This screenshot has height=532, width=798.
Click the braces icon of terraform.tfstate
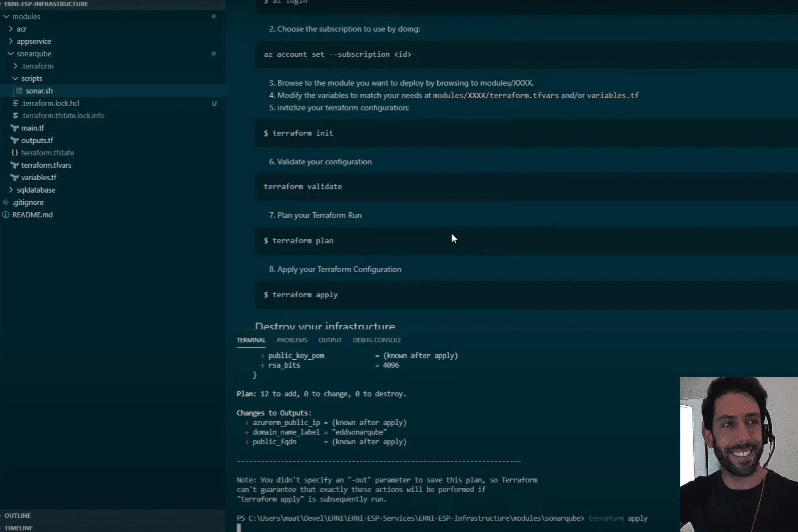point(15,153)
